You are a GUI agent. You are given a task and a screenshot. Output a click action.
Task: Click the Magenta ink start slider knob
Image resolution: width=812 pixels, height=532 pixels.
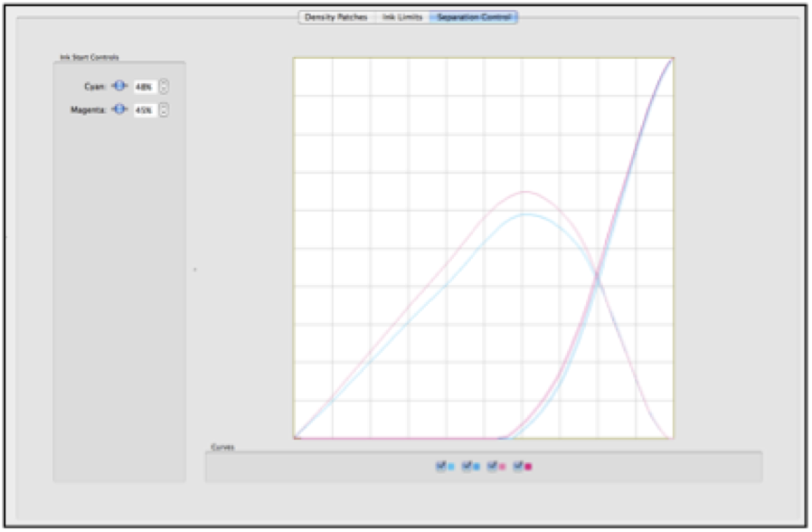point(120,109)
